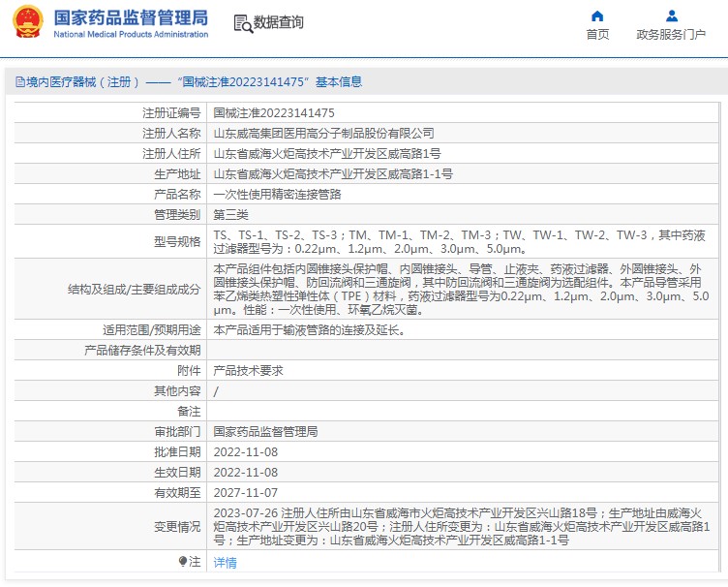Click the 结构及组成 description text
This screenshot has height=587, width=728.
coord(461,290)
